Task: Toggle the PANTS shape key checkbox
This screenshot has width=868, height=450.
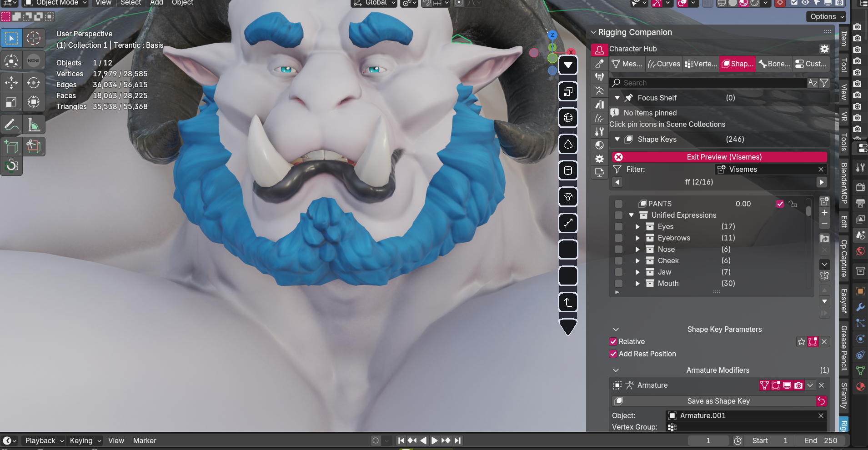Action: [x=780, y=204]
